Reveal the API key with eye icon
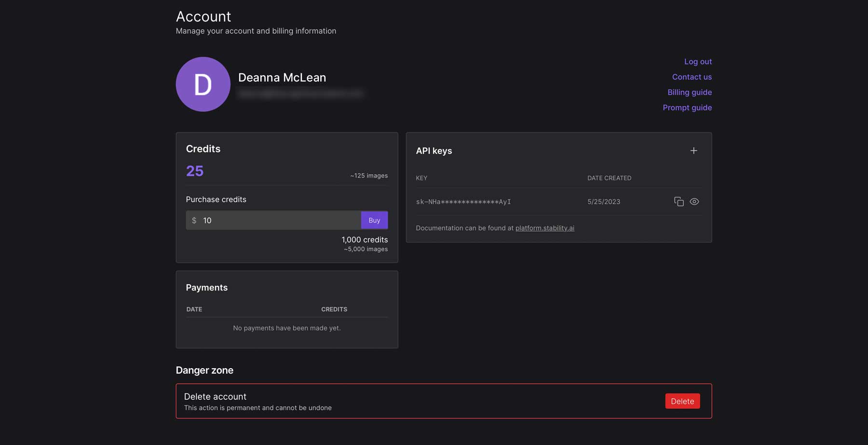The image size is (868, 445). (694, 201)
